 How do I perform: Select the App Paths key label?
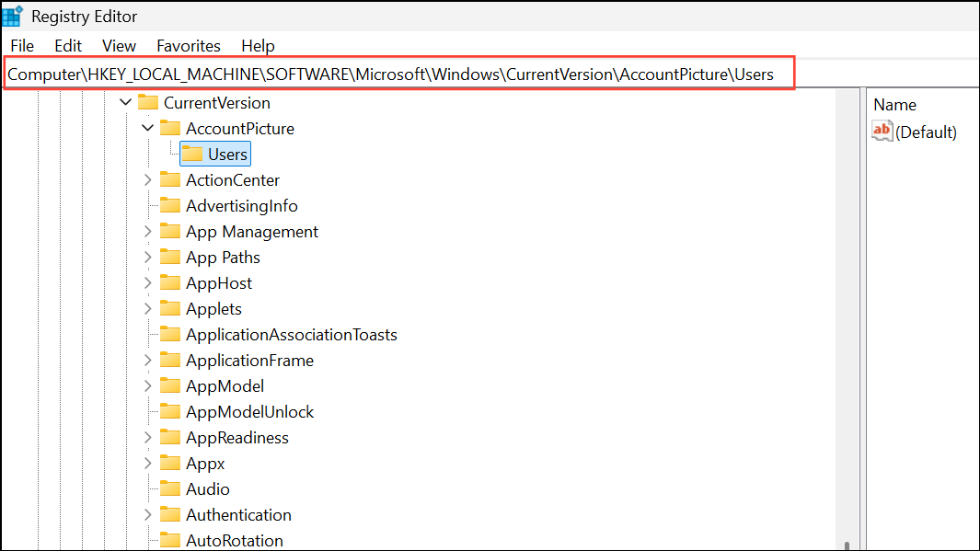click(x=223, y=258)
